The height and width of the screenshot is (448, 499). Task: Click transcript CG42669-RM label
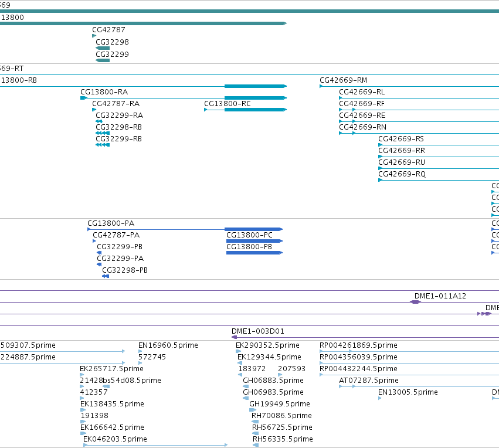344,80
